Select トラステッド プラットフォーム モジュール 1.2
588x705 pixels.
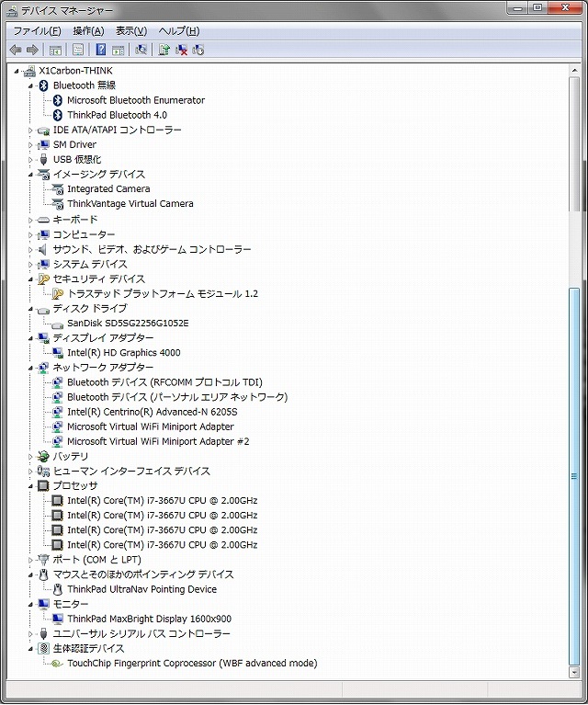point(163,293)
